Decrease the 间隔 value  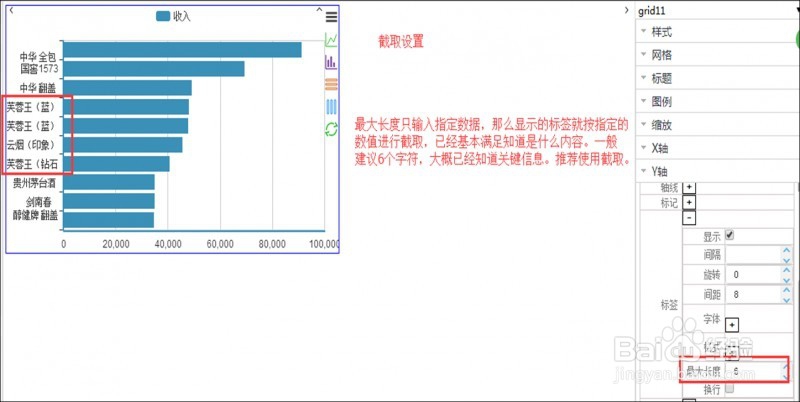[786, 259]
